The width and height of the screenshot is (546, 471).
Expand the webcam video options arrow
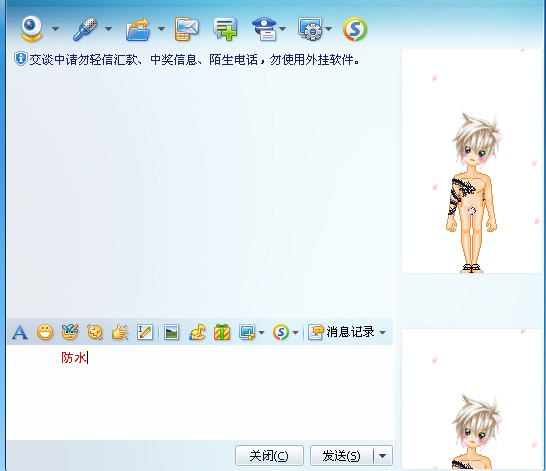coord(55,29)
